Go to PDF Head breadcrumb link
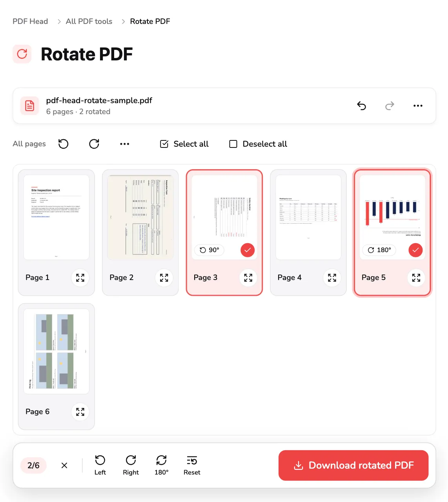 point(30,21)
